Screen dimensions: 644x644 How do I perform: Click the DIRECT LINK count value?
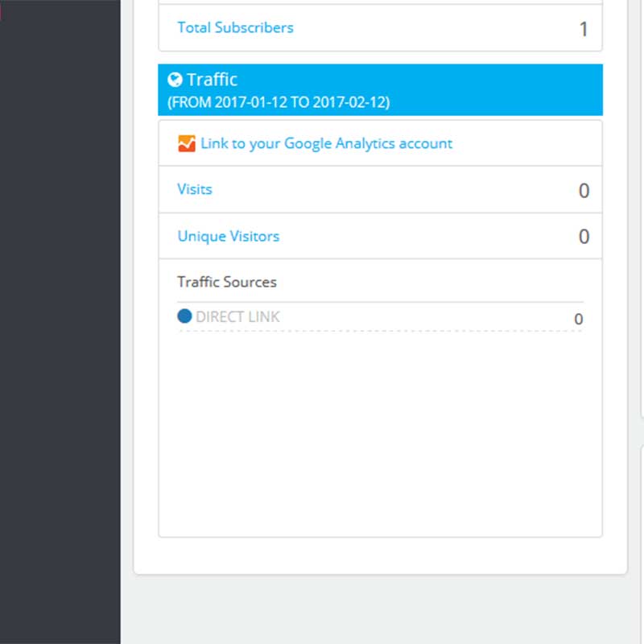point(578,320)
